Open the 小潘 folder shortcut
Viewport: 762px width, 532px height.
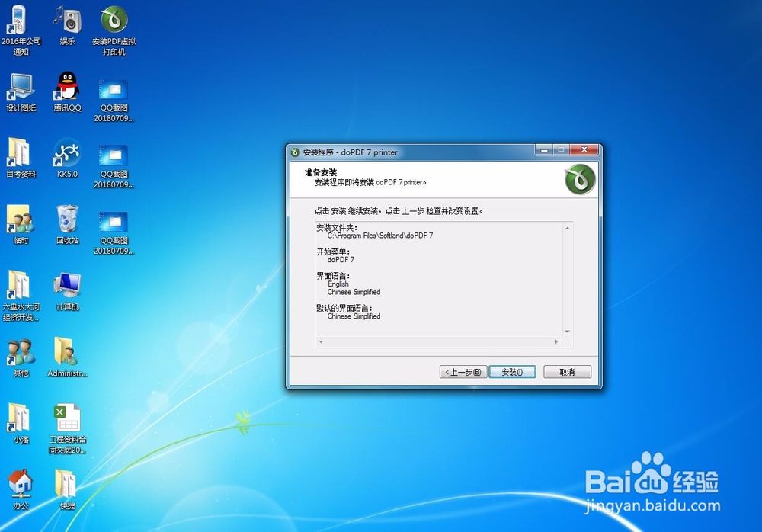pyautogui.click(x=21, y=423)
